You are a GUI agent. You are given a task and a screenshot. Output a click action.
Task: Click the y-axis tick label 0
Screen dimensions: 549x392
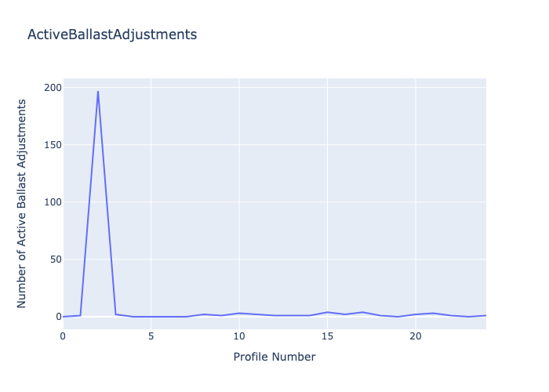click(x=57, y=317)
